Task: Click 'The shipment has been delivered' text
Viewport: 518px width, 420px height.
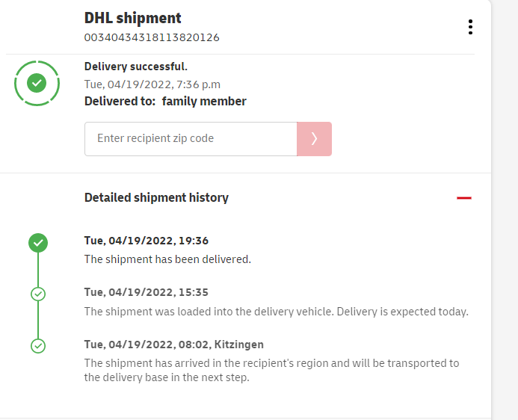Action: click(x=167, y=259)
